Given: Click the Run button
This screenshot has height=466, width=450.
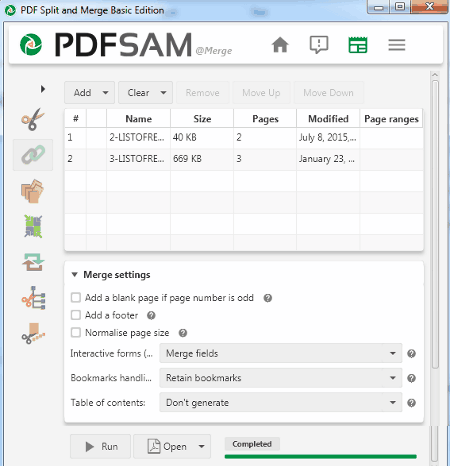Looking at the screenshot, I should (100, 446).
